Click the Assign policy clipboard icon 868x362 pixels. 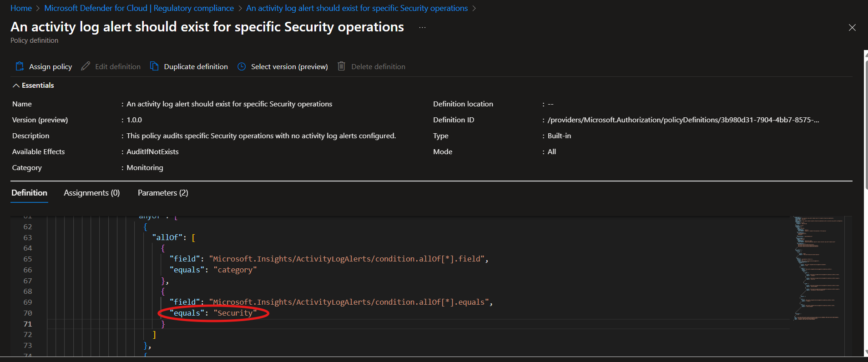pos(20,66)
